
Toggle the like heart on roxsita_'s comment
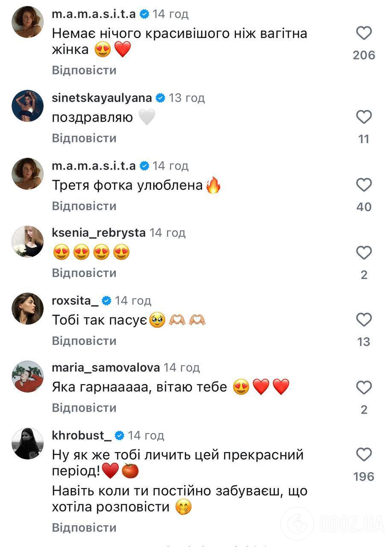(x=364, y=319)
